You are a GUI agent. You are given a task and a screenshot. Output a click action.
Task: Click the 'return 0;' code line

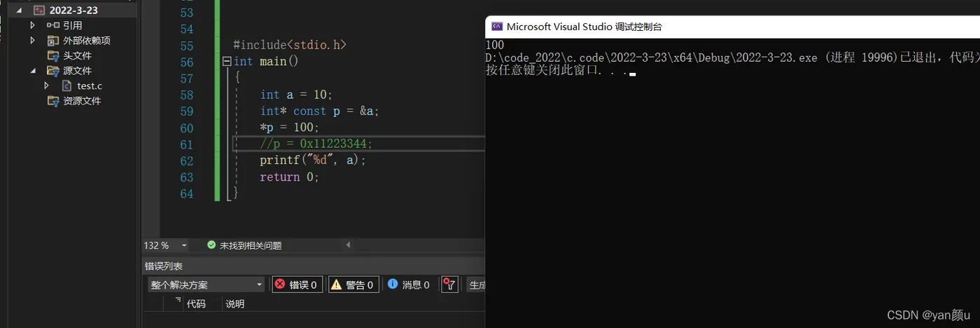coord(289,177)
